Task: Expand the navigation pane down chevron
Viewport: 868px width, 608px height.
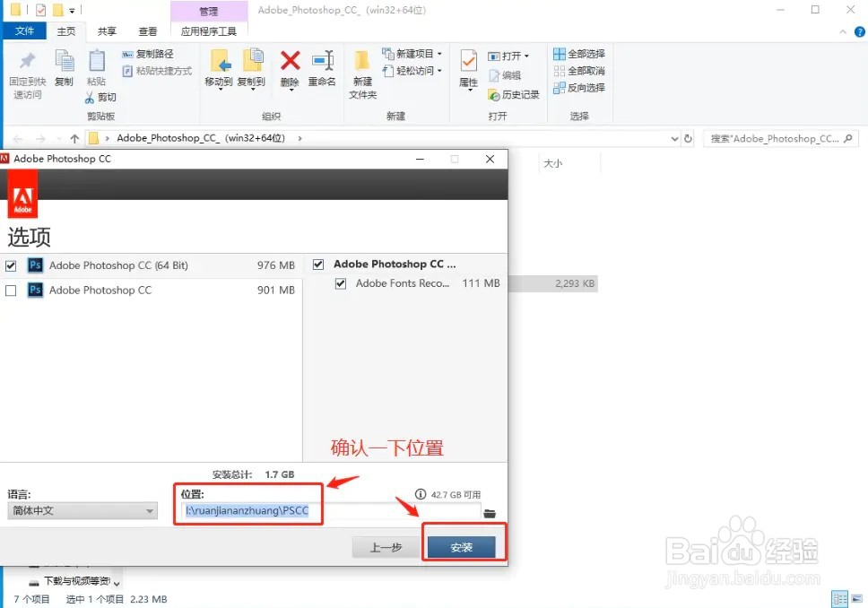Action: (x=117, y=583)
